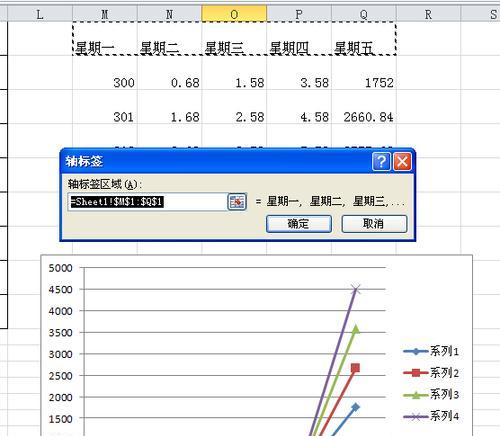Click cell with value 4.58
This screenshot has height=436, width=500.
point(299,107)
